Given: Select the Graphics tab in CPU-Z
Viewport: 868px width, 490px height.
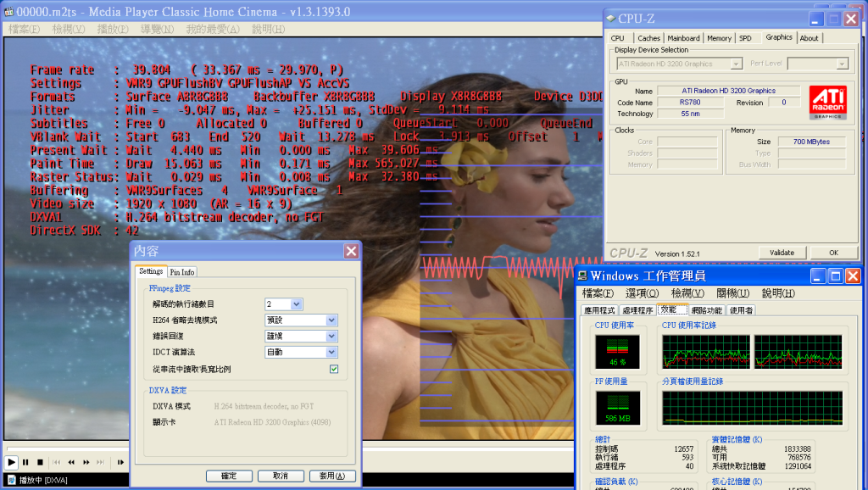Looking at the screenshot, I should click(779, 37).
